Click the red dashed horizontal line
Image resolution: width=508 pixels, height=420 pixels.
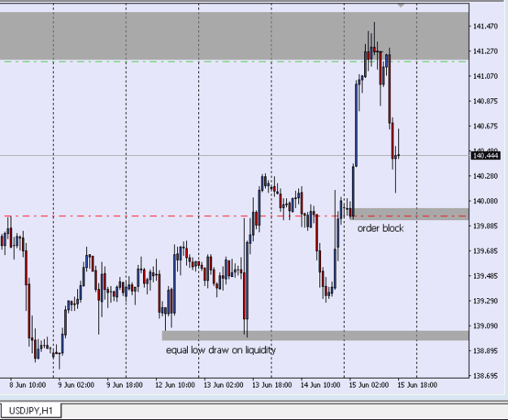234,216
